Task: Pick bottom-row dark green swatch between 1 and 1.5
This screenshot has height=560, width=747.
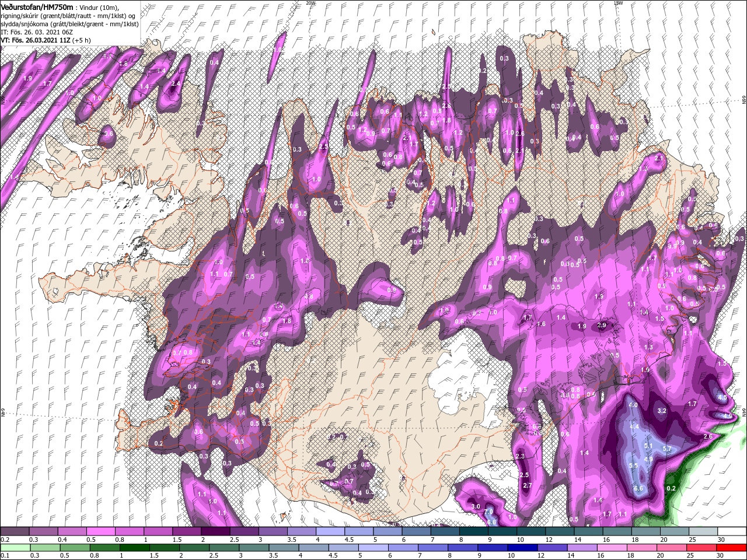Action: point(135,548)
